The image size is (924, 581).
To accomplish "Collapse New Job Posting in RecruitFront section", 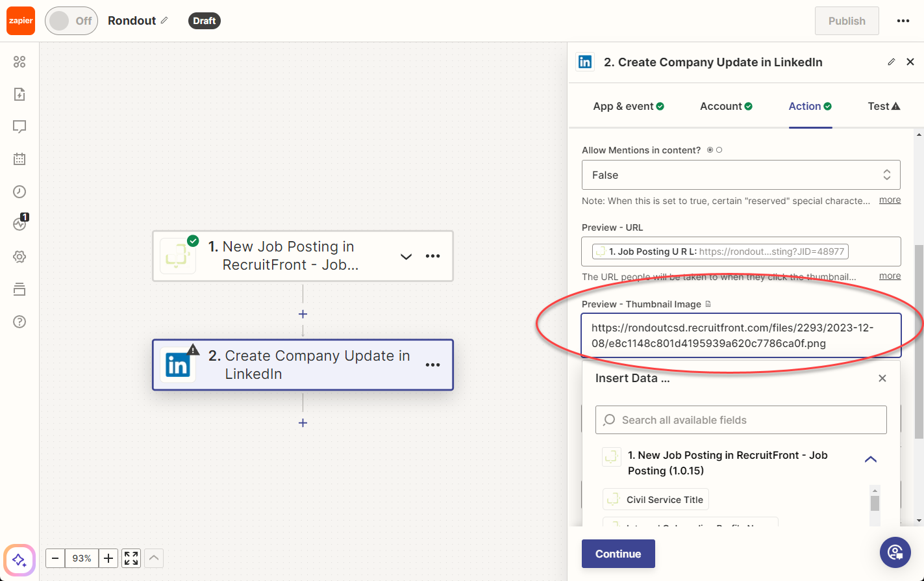I will pos(871,459).
